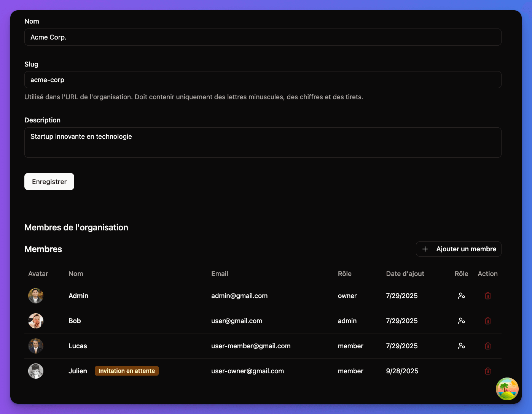Select the Date d'ajout column header
Image resolution: width=532 pixels, height=414 pixels.
[405, 274]
